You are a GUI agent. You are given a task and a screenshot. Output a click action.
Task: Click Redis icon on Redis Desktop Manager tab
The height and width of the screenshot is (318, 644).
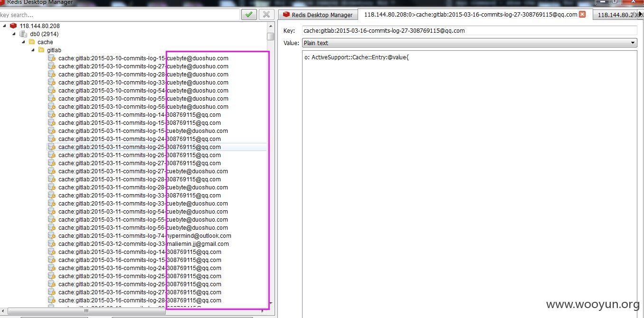click(286, 15)
